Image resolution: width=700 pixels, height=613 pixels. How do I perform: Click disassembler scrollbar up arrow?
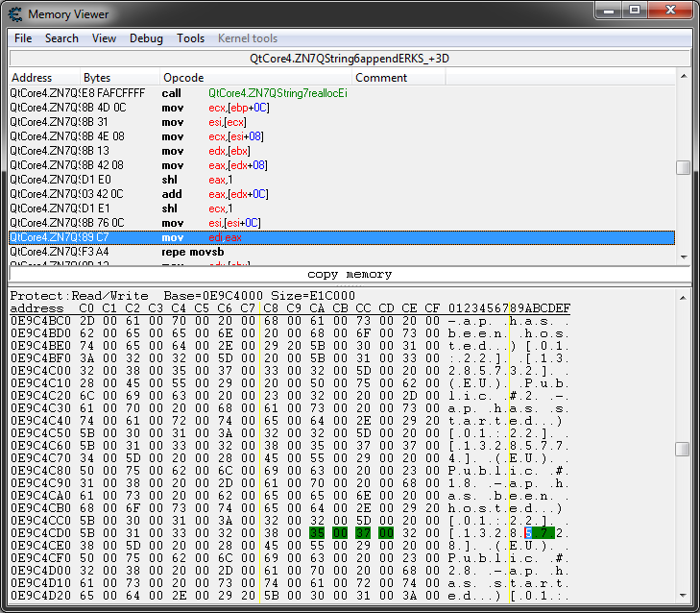pyautogui.click(x=683, y=77)
